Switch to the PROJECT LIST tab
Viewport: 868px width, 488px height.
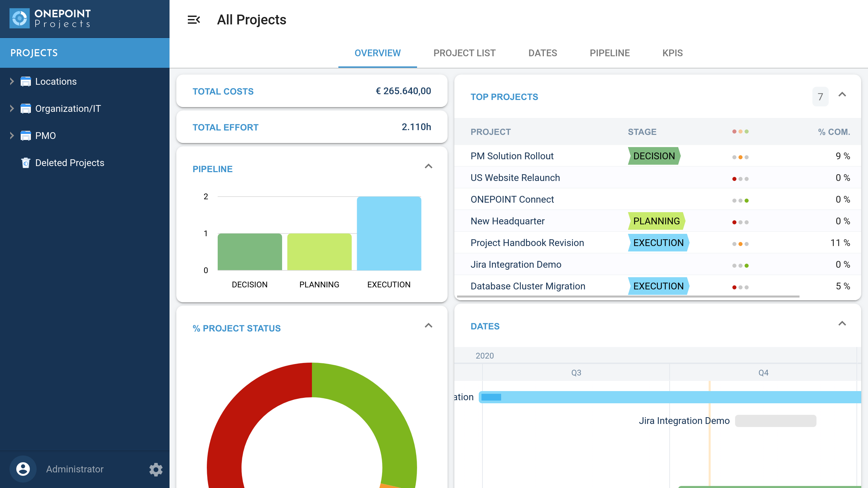click(465, 53)
